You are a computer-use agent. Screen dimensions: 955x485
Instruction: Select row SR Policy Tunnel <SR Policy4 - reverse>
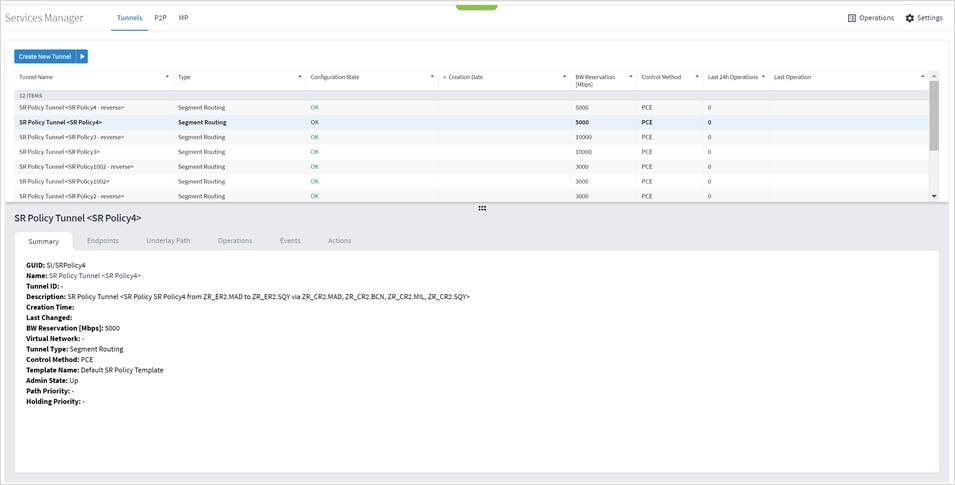472,108
